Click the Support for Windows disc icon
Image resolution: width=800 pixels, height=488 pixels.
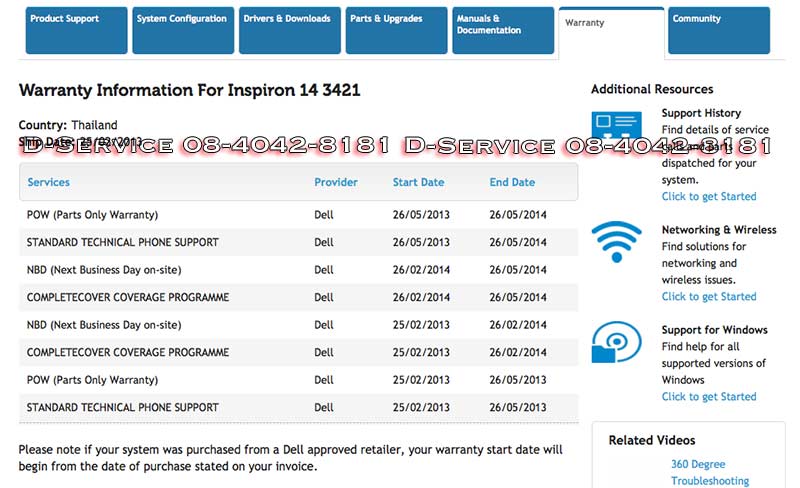point(616,342)
